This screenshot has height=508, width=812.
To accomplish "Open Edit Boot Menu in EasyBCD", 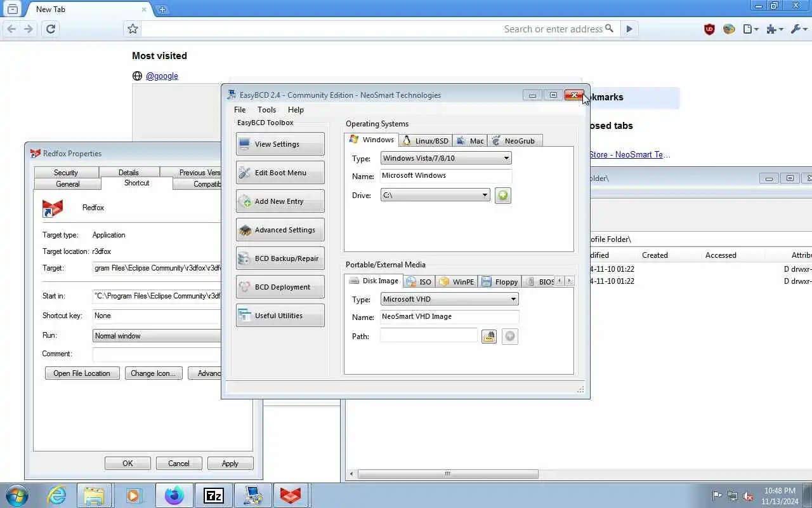I will 280,173.
